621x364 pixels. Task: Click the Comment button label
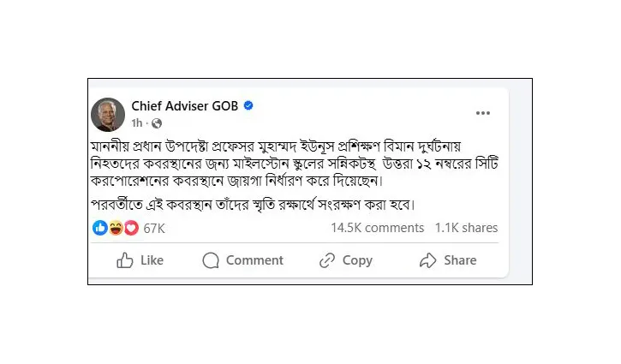click(254, 260)
